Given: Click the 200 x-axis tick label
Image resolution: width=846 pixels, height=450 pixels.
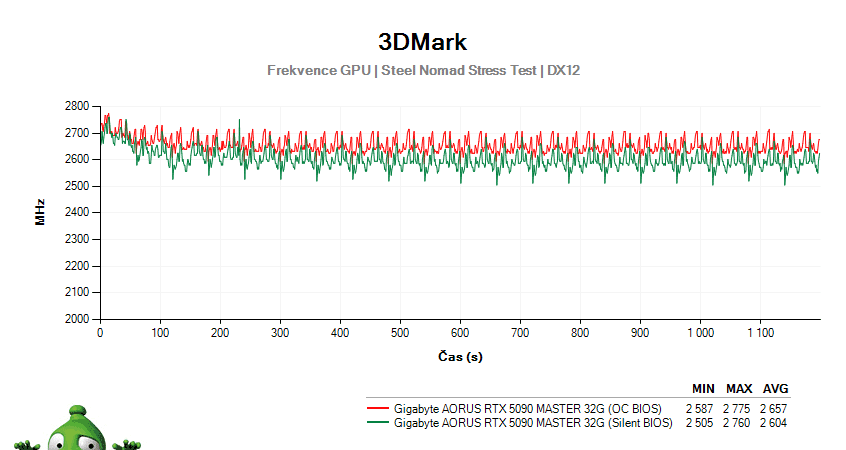Looking at the screenshot, I should pyautogui.click(x=220, y=333).
